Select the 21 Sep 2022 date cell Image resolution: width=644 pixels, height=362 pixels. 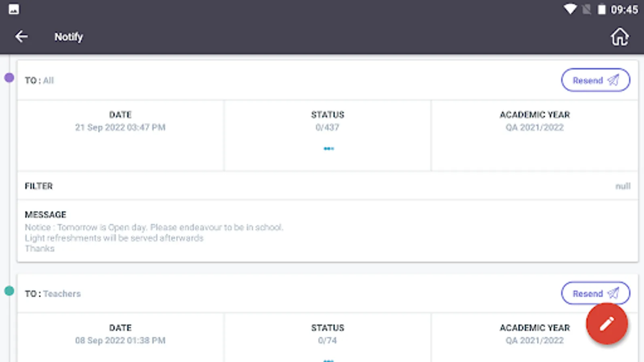[120, 127]
